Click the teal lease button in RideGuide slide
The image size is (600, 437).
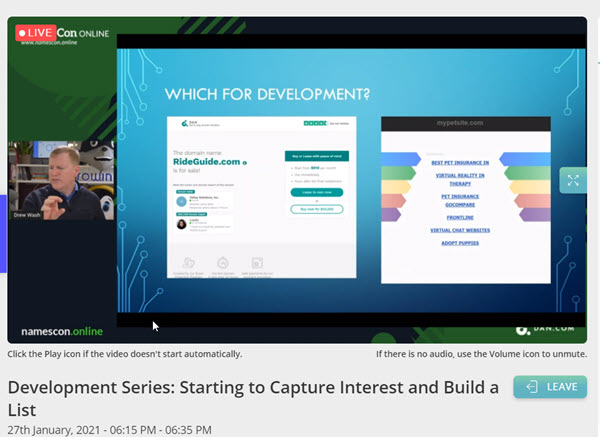coord(317,192)
